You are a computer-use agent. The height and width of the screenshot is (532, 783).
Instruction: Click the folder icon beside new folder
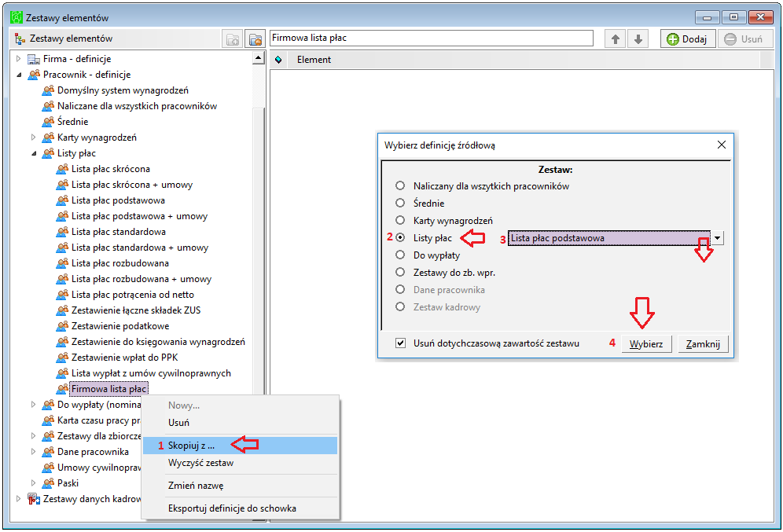[255, 39]
